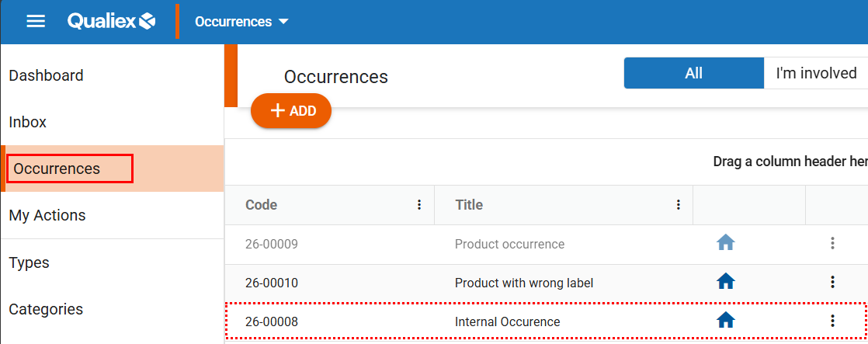Sort by the Code column header
The height and width of the screenshot is (344, 868).
pos(262,205)
